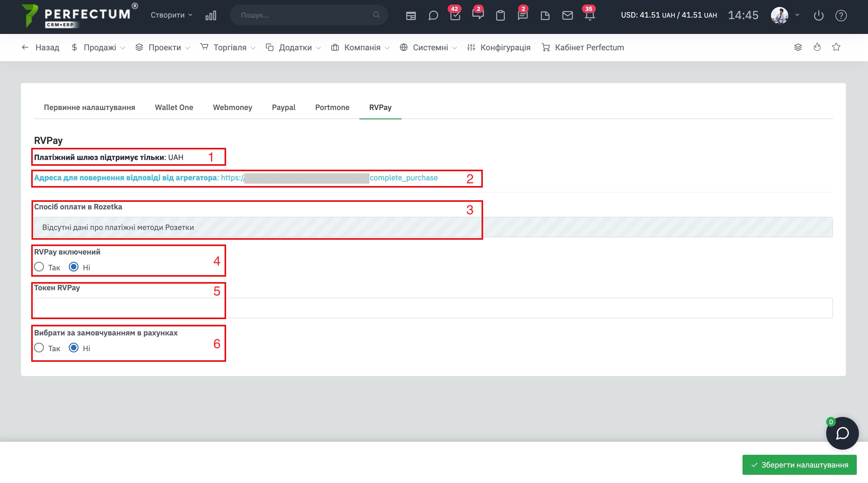The image size is (868, 483).
Task: Select Так for default in invoices
Action: (x=39, y=348)
